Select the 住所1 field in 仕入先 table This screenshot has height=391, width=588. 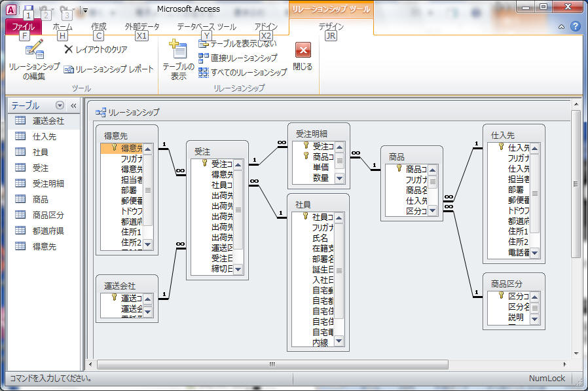(x=518, y=231)
